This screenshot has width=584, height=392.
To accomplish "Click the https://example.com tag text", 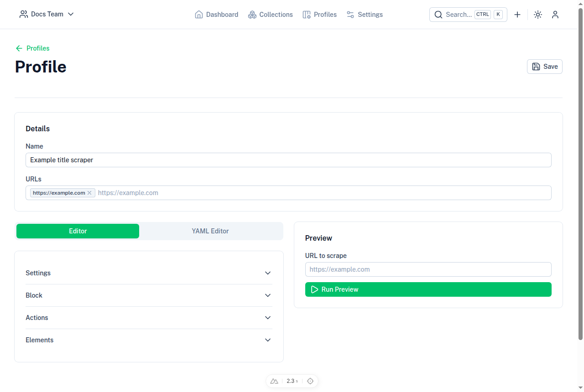I will click(59, 193).
